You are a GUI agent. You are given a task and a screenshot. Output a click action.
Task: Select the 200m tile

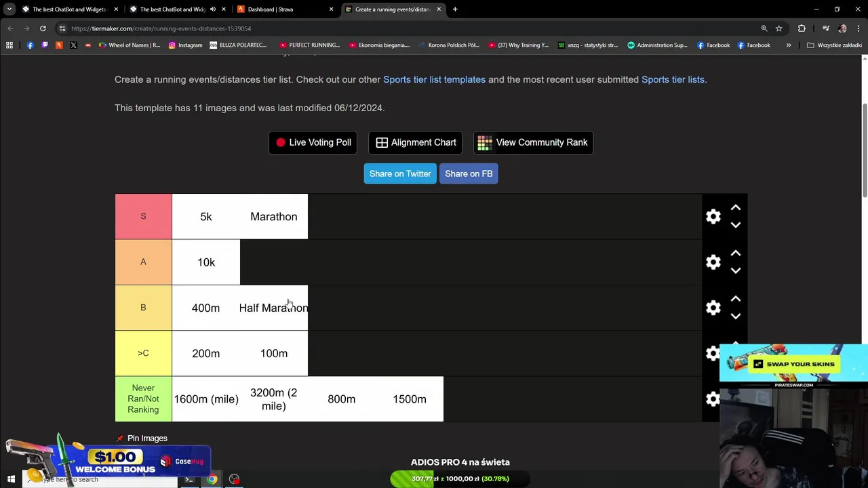click(206, 353)
